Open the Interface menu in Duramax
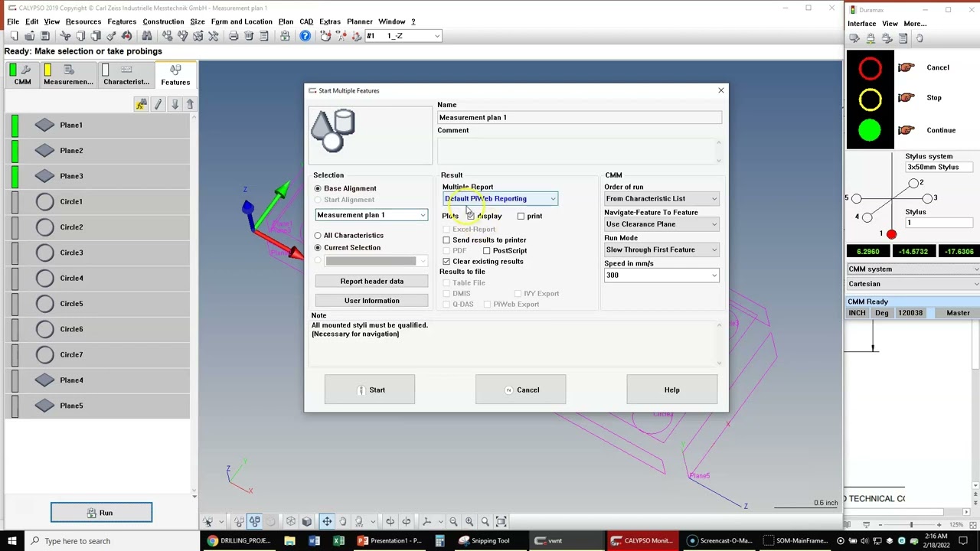Image resolution: width=980 pixels, height=551 pixels. (861, 24)
